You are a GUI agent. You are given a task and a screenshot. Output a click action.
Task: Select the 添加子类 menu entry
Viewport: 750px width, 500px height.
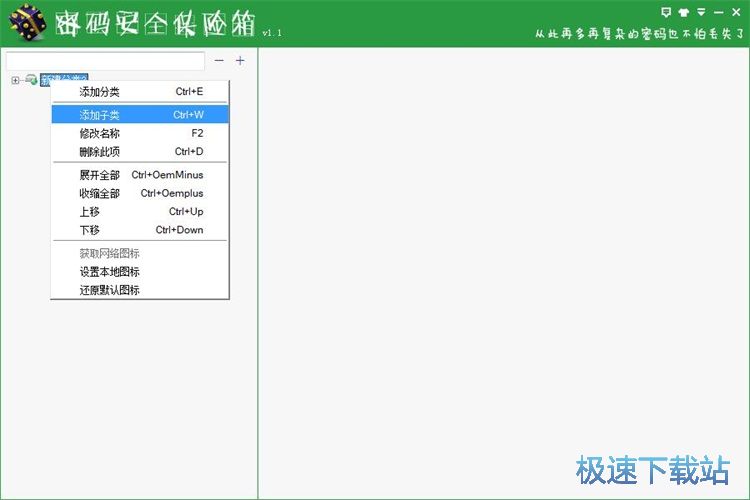(140, 114)
